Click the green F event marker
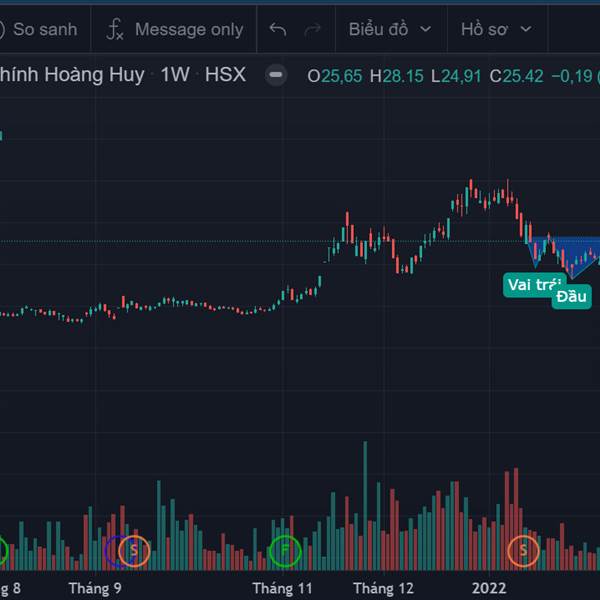 pyautogui.click(x=285, y=549)
